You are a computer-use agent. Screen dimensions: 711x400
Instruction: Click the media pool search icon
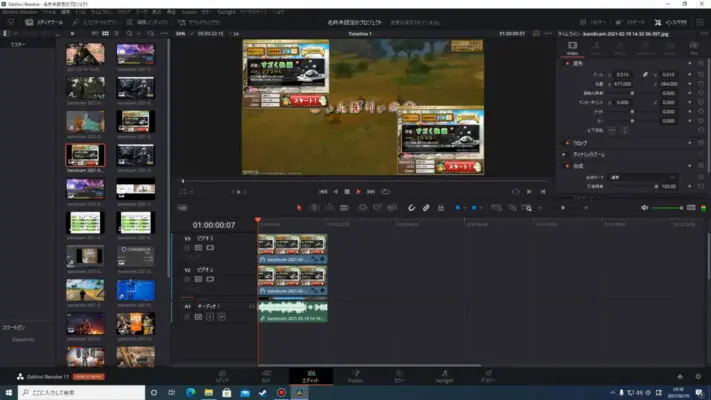pyautogui.click(x=130, y=34)
